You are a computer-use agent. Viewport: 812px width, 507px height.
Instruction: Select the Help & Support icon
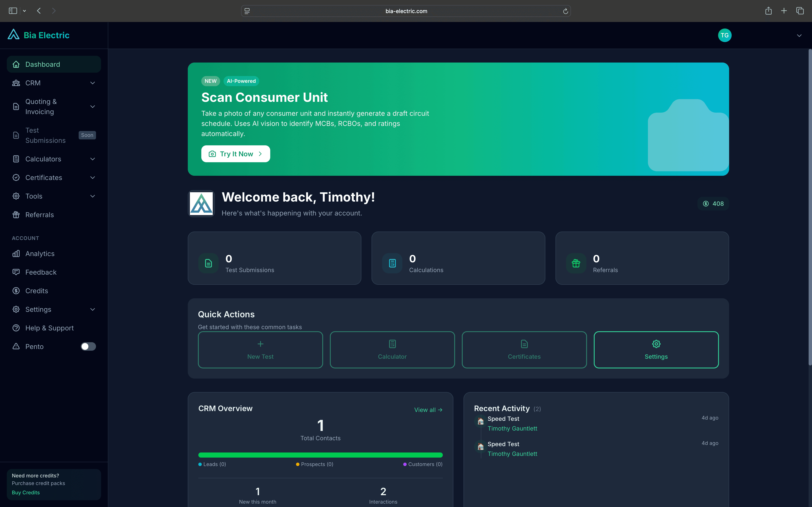[16, 328]
